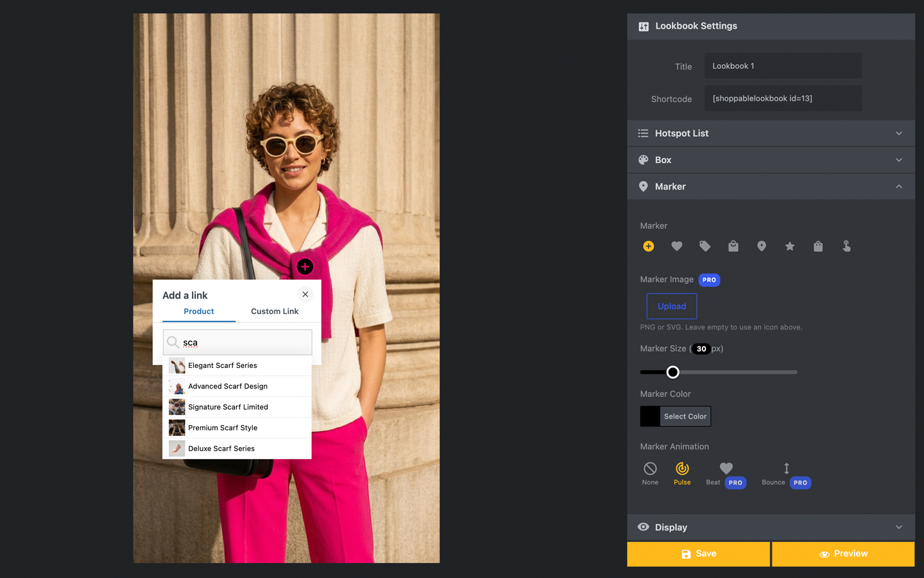This screenshot has height=578, width=924.
Task: Select the None animation option
Action: pos(650,474)
